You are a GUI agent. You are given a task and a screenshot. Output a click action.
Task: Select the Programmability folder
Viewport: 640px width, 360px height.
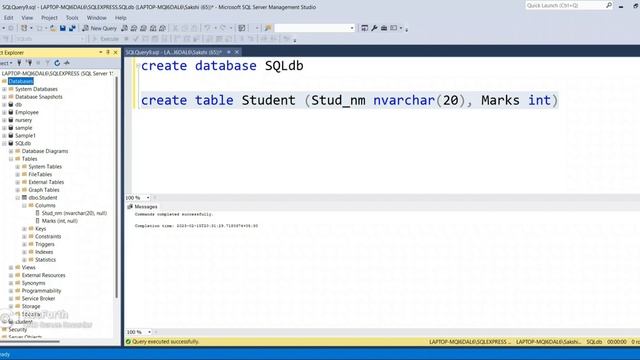[41, 291]
